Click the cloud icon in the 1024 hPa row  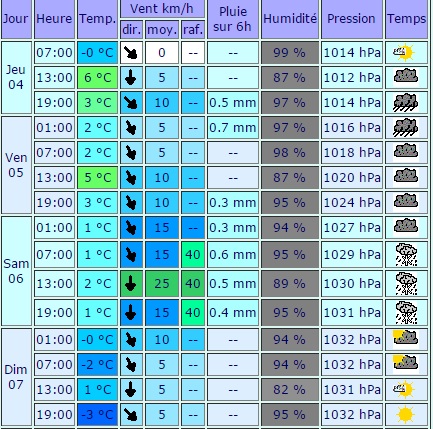[406, 202]
